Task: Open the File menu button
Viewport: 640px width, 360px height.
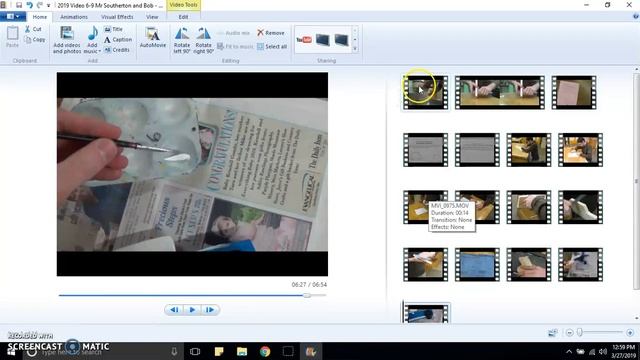Action: [13, 17]
